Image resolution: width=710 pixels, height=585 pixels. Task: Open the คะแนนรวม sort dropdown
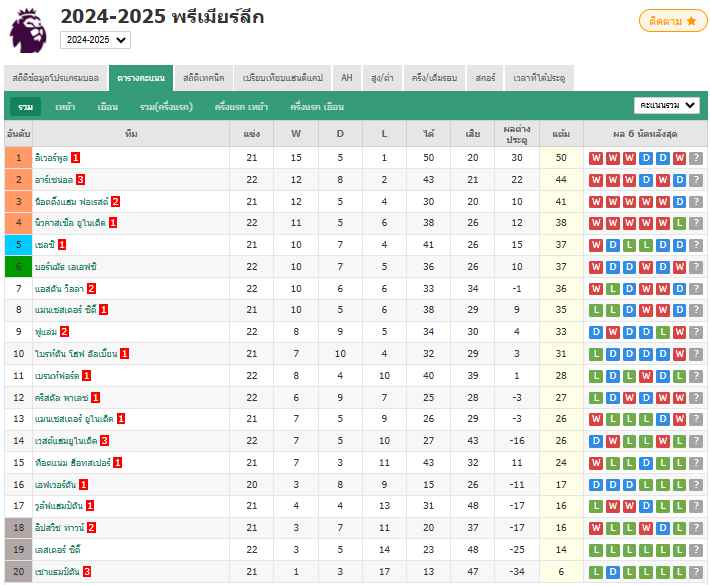tap(667, 105)
